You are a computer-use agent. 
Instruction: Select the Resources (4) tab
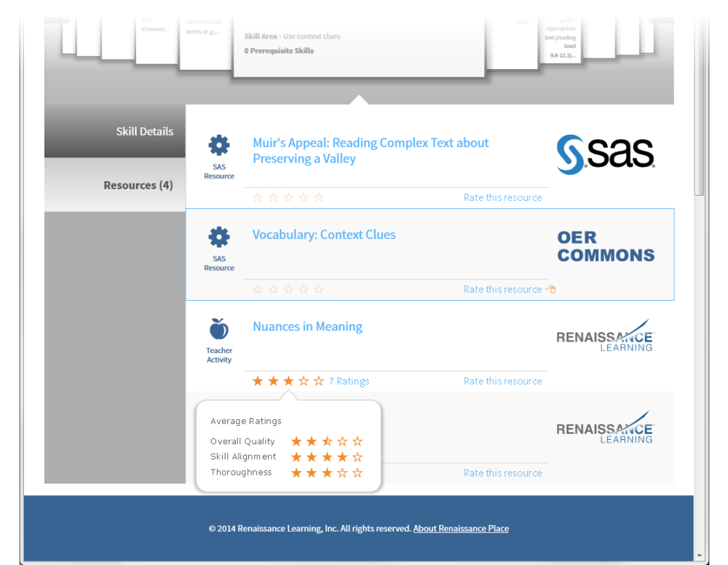tap(115, 185)
